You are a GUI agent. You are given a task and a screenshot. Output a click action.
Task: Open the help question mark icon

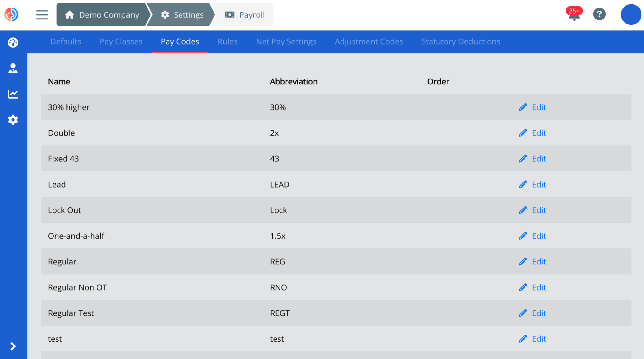[x=599, y=14]
